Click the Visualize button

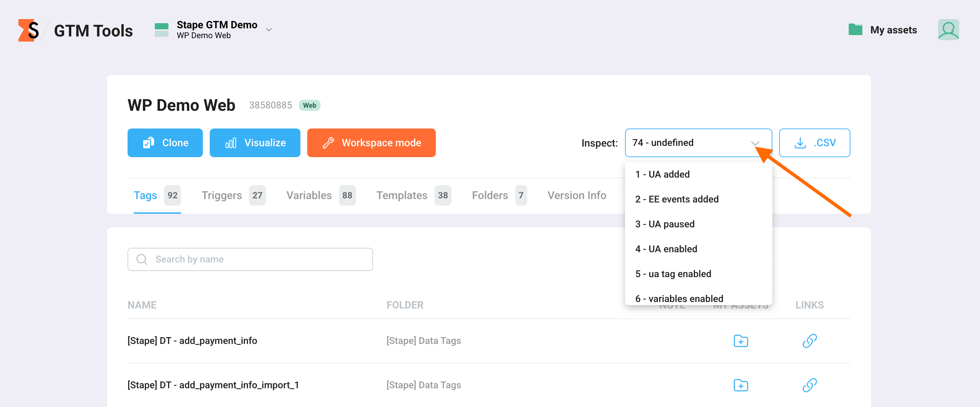255,142
